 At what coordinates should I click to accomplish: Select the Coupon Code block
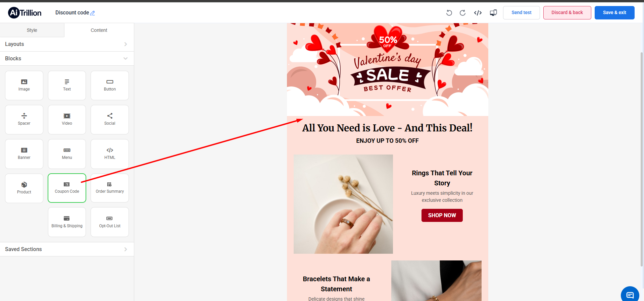point(67,188)
